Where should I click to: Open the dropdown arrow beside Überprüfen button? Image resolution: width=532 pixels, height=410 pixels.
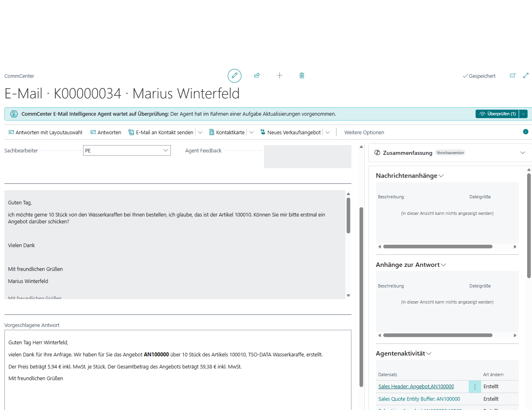point(523,114)
